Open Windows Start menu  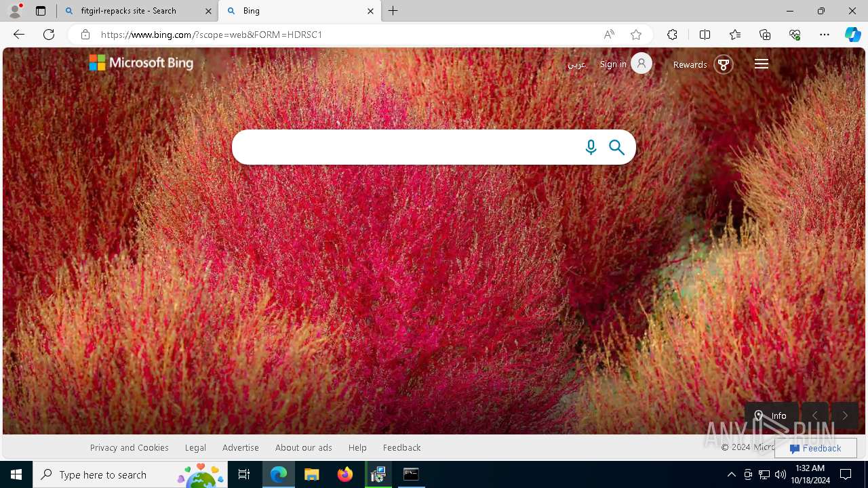pos(16,474)
